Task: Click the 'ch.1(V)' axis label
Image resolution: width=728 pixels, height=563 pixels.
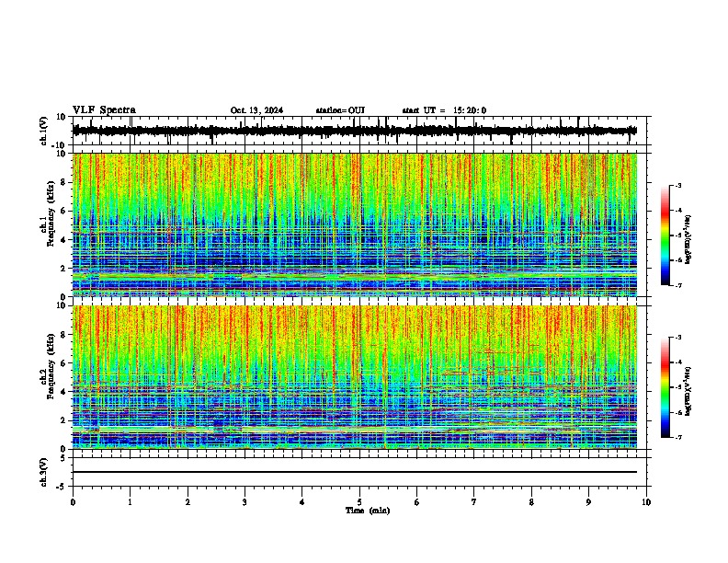Action: [x=44, y=131]
